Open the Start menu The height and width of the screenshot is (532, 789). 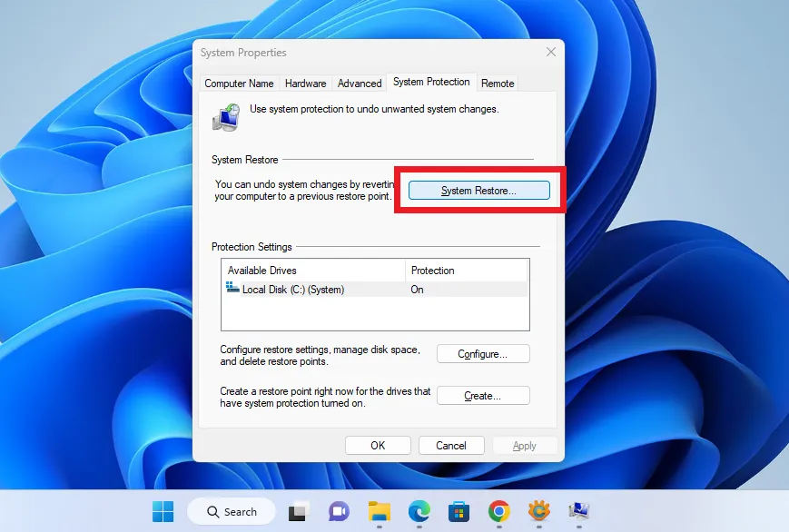pos(162,511)
